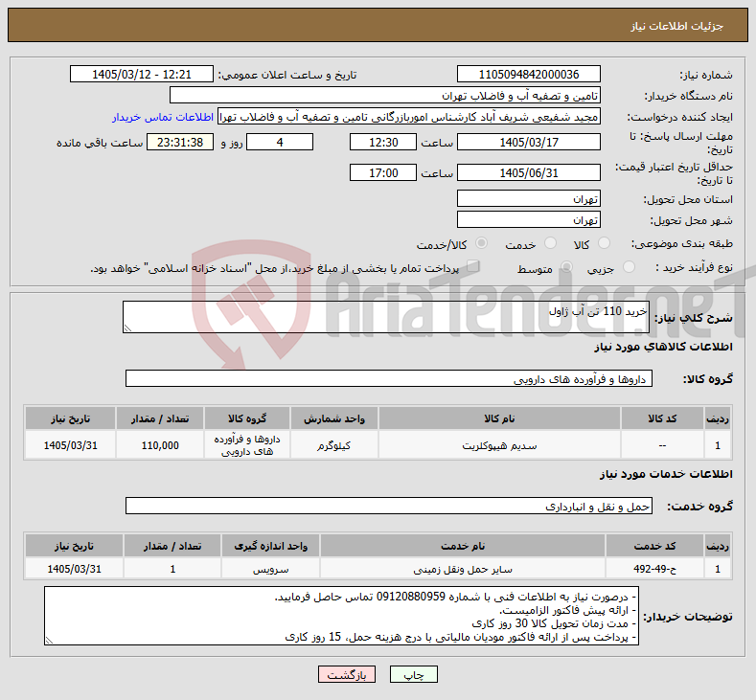Click the کد خدمت column header
The height and width of the screenshot is (700, 756).
pos(654,547)
